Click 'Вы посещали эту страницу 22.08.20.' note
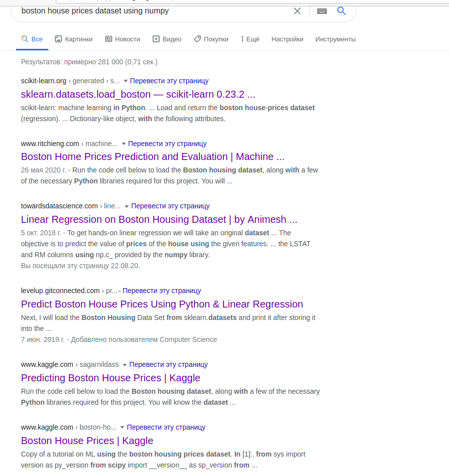The width and height of the screenshot is (449, 476). (80, 266)
